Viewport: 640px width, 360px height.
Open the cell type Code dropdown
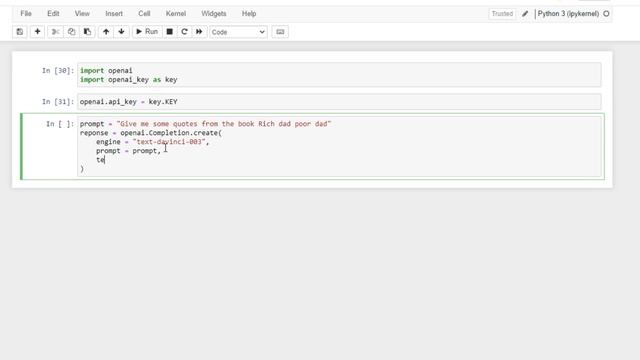[x=238, y=32]
